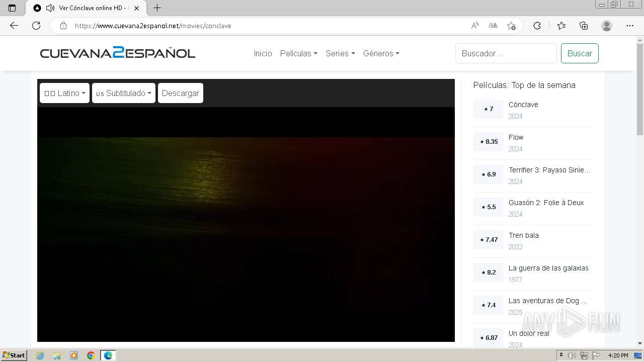
Task: Open Un dolor real link
Action: [529, 333]
